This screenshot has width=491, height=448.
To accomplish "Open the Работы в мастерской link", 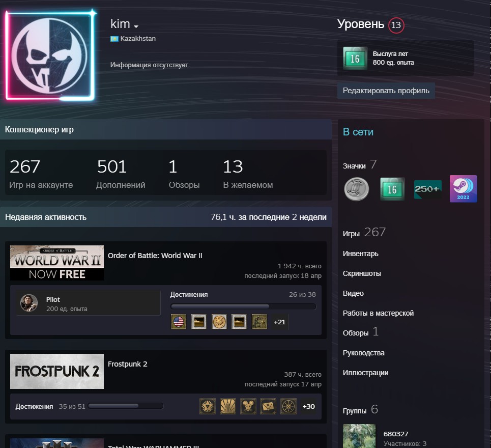I will tap(378, 313).
